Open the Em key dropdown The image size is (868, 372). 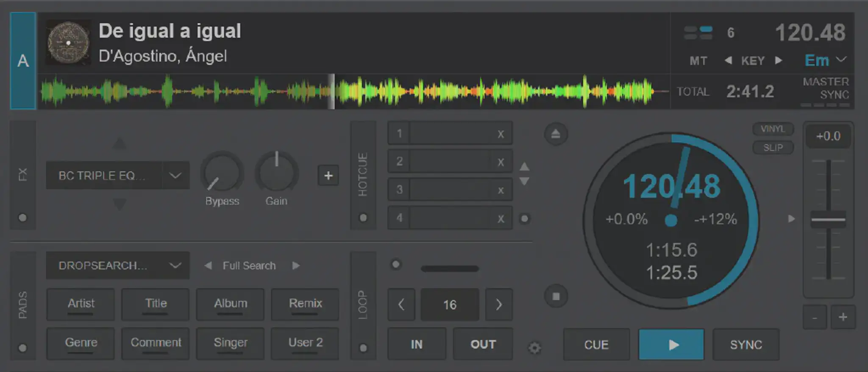tap(841, 60)
